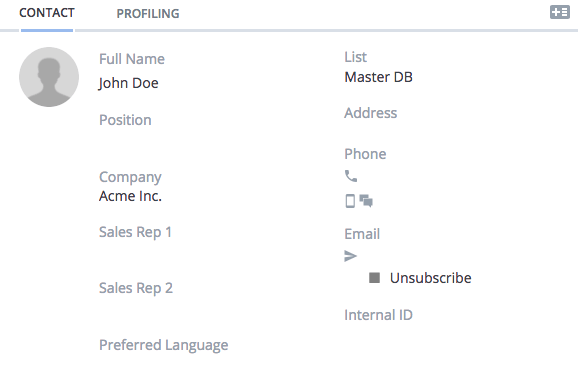Click the send email paper plane icon
This screenshot has height=371, width=578.
pyautogui.click(x=350, y=256)
